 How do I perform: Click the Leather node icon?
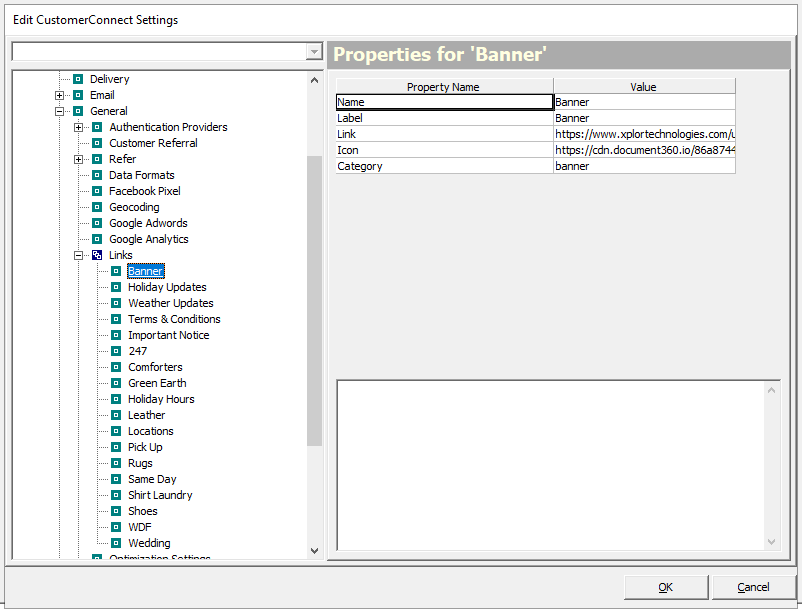(116, 415)
